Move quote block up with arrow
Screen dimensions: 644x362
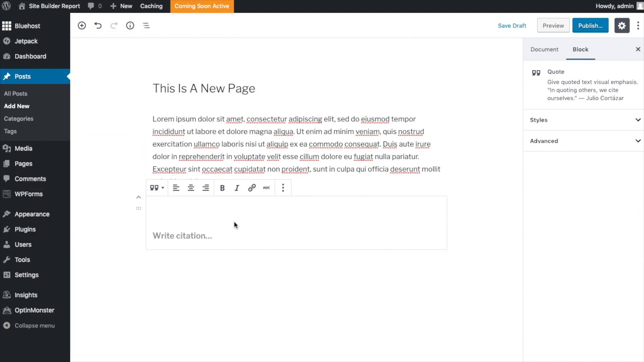(x=139, y=197)
